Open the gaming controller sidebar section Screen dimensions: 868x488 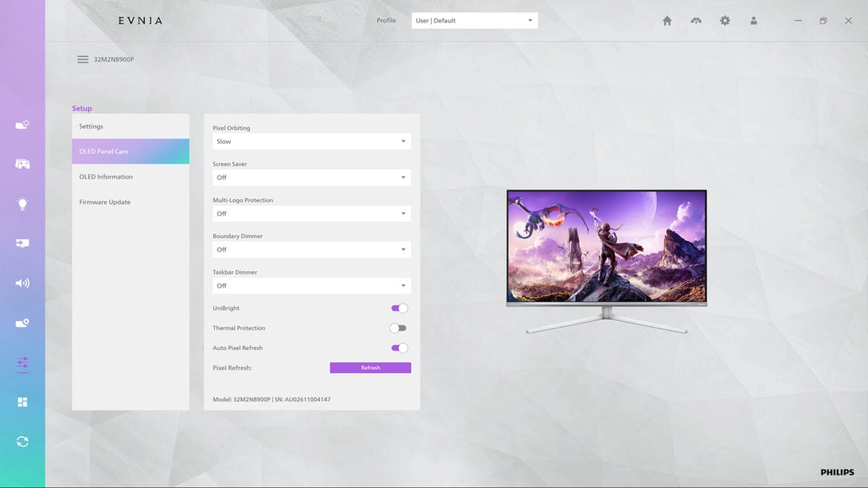pos(22,164)
